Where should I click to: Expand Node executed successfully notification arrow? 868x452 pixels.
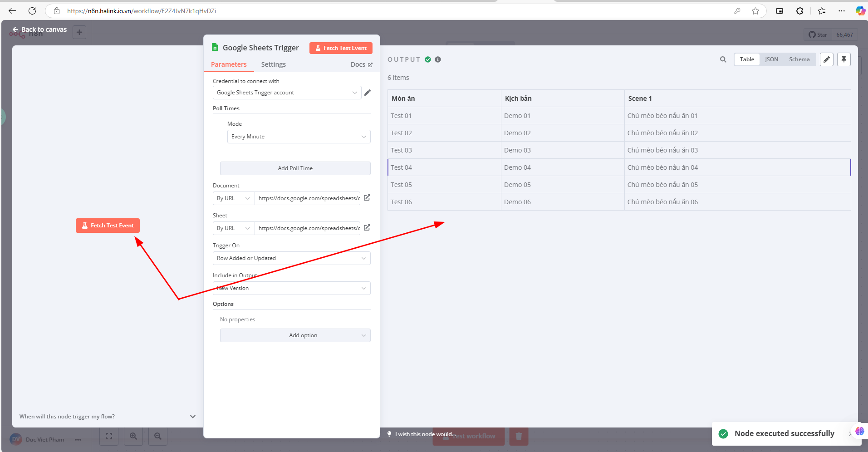[x=849, y=434]
